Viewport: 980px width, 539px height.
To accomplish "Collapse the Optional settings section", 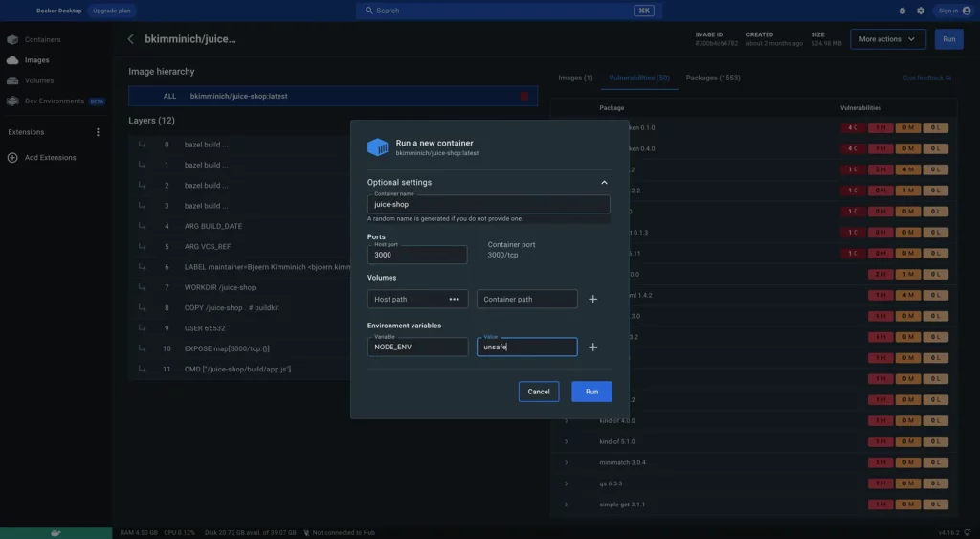I will [x=604, y=183].
